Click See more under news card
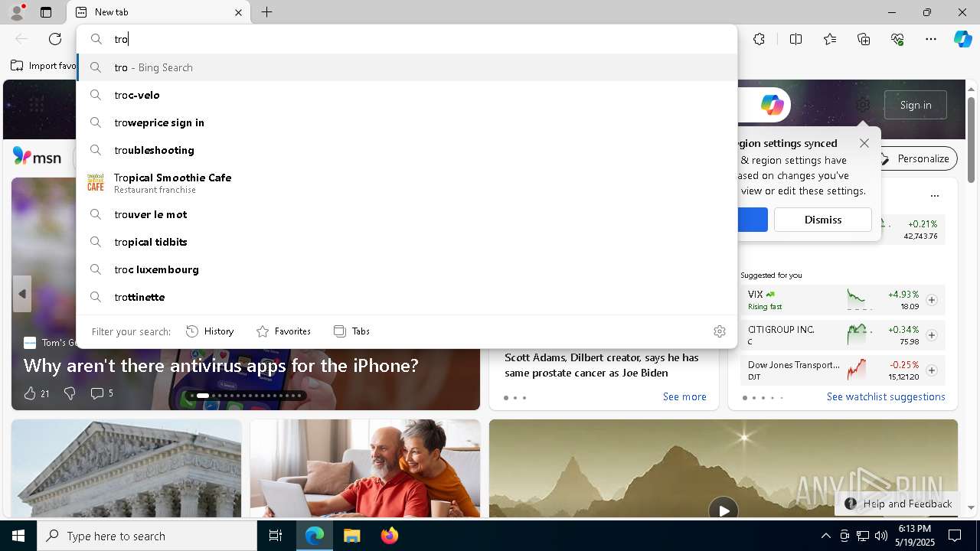 684,396
